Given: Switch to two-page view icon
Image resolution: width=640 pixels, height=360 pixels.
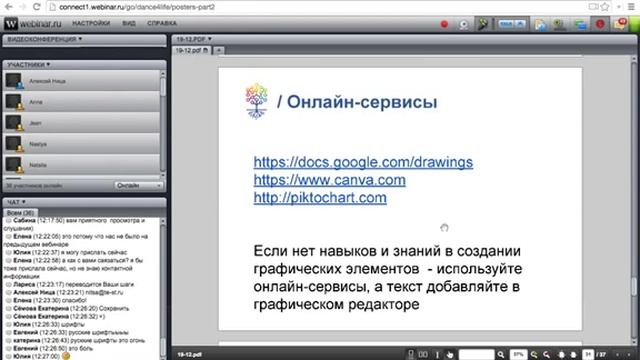Looking at the screenshot, I should click(423, 355).
